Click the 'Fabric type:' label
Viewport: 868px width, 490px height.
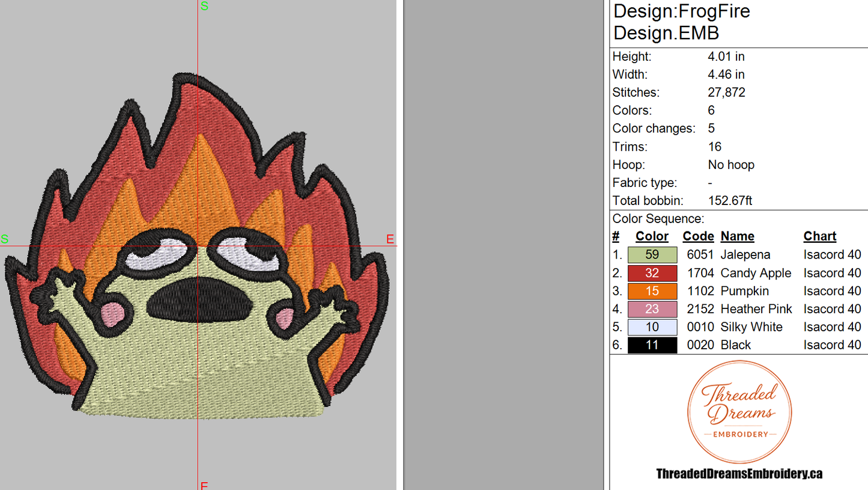[x=645, y=183]
